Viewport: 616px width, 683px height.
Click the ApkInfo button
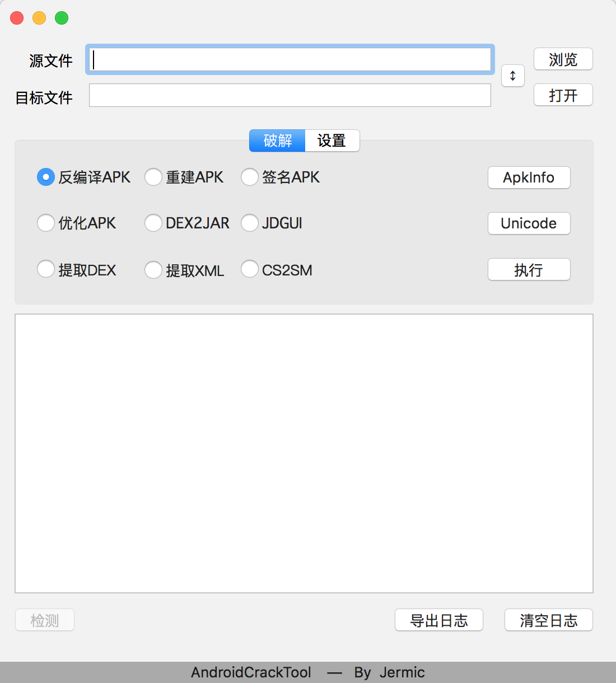529,177
